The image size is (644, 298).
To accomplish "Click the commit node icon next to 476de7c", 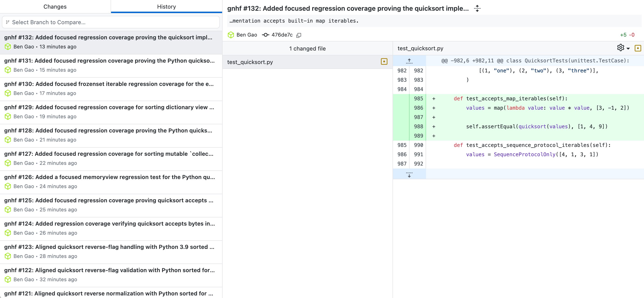I will 265,35.
